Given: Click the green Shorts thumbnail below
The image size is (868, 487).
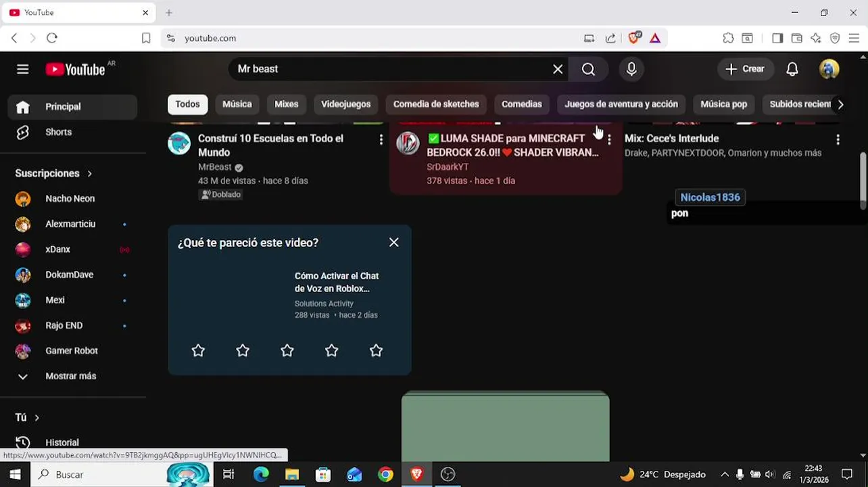Looking at the screenshot, I should (x=506, y=426).
